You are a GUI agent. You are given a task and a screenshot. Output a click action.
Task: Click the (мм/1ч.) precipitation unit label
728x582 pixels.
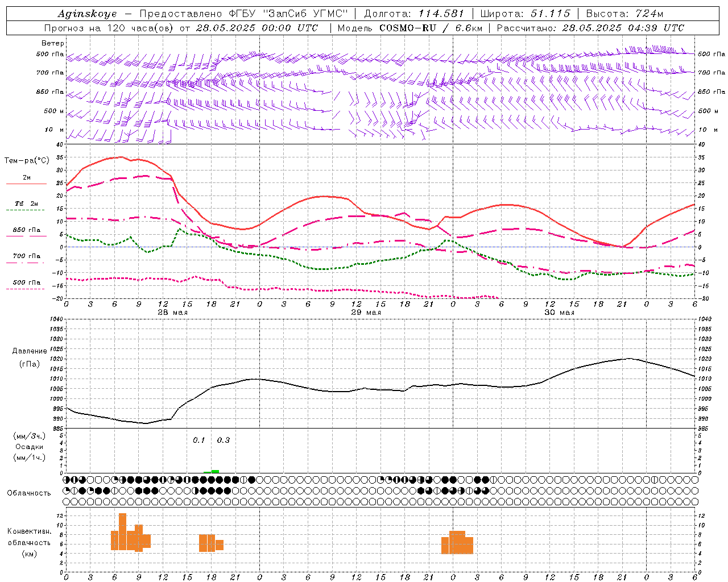(x=30, y=458)
